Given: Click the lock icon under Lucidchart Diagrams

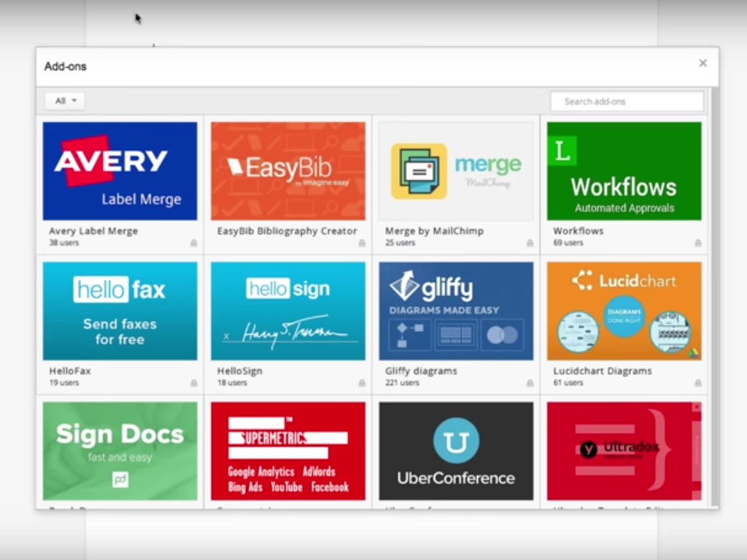Looking at the screenshot, I should [699, 383].
